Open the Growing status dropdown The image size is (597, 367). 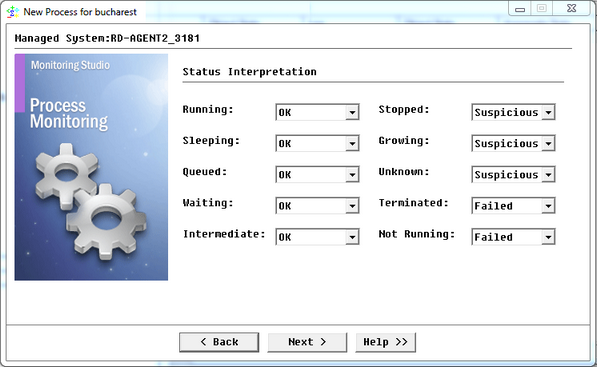pos(513,144)
